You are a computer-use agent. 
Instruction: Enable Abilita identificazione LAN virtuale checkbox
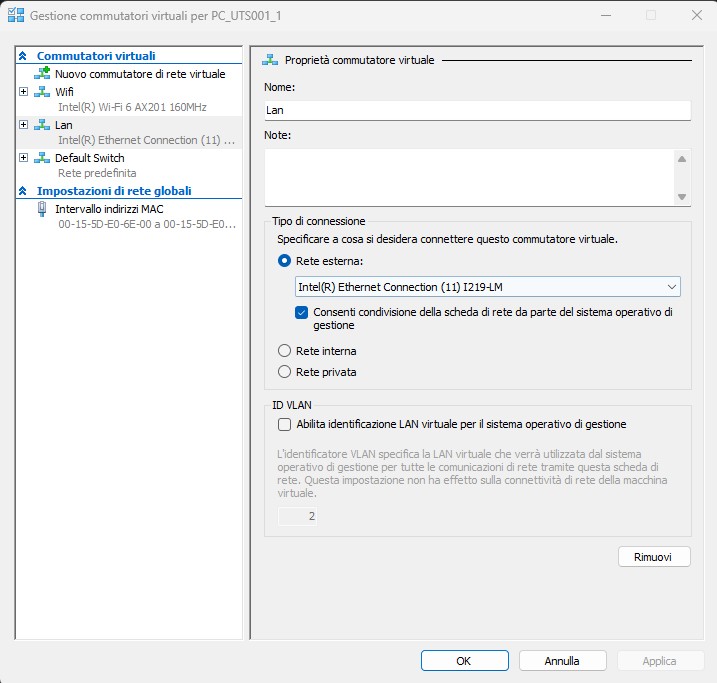285,424
